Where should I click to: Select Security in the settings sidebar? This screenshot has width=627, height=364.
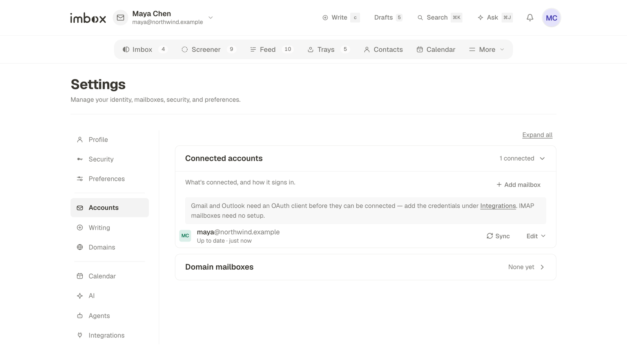point(110,159)
